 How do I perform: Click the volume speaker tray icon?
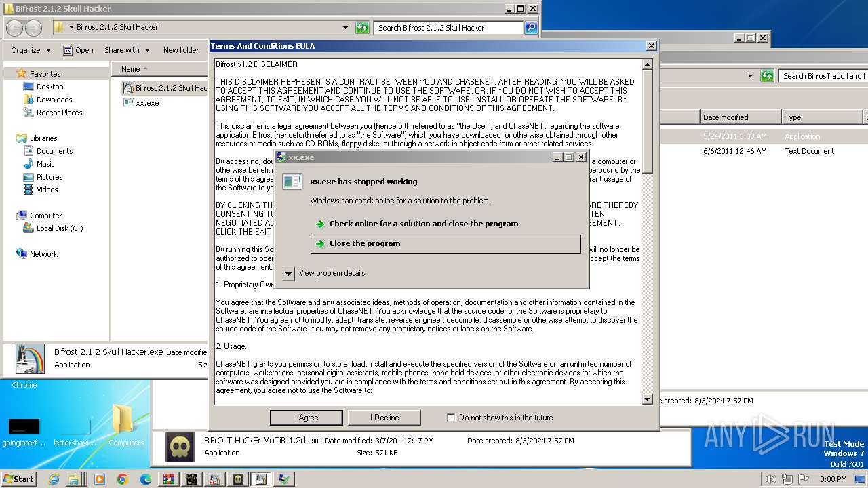tap(770, 479)
